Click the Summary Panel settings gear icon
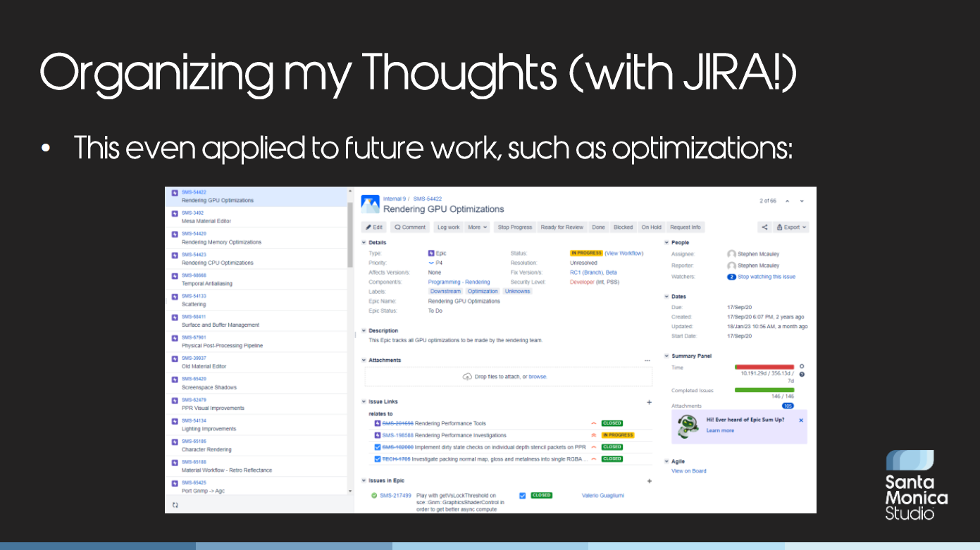 click(x=801, y=367)
